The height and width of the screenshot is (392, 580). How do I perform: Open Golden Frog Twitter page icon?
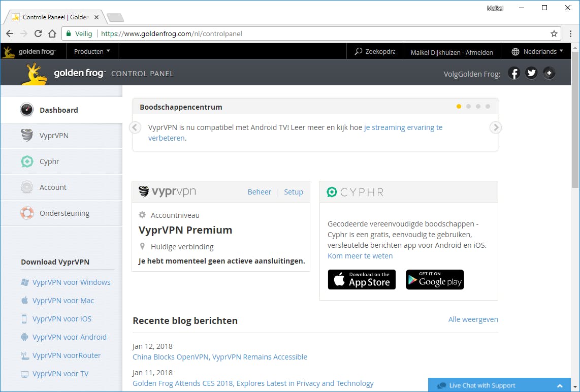(x=531, y=74)
